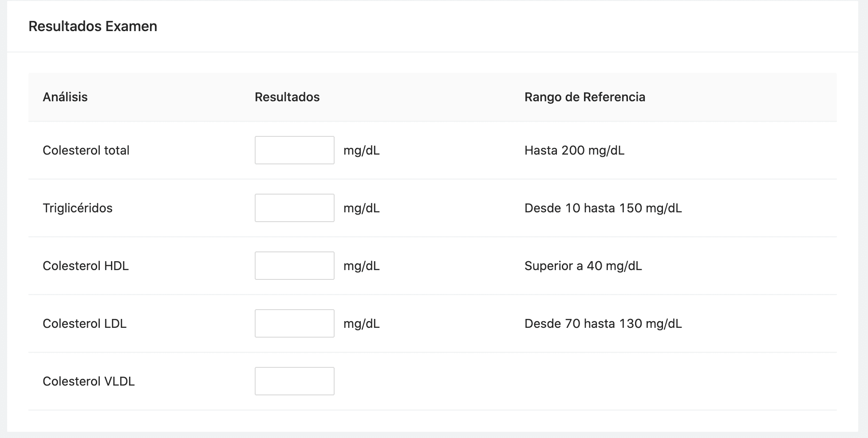
Task: Click the mg/dL unit beside Colesterol LDL field
Action: coord(361,323)
